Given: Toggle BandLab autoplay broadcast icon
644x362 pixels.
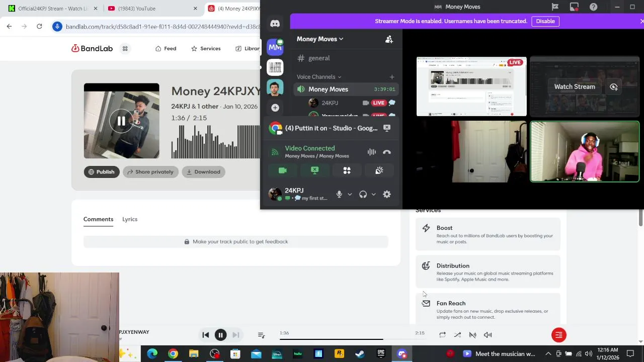Looking at the screenshot, I should point(472,335).
